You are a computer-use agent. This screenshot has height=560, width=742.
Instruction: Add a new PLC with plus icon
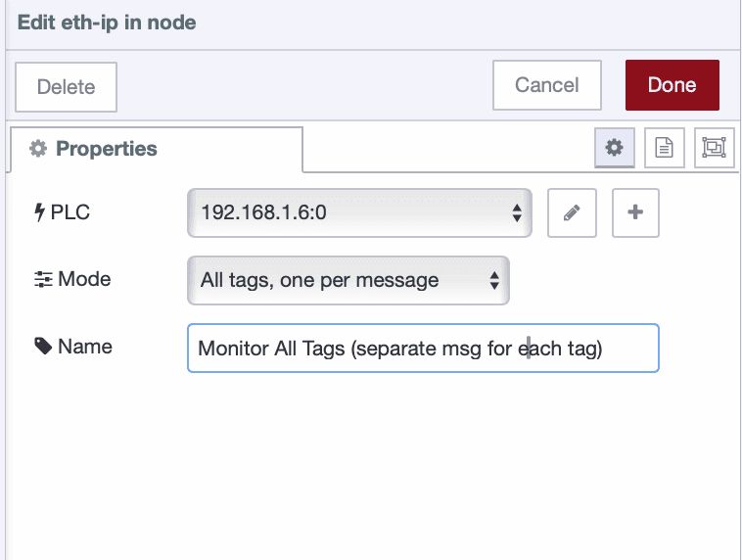coord(635,212)
